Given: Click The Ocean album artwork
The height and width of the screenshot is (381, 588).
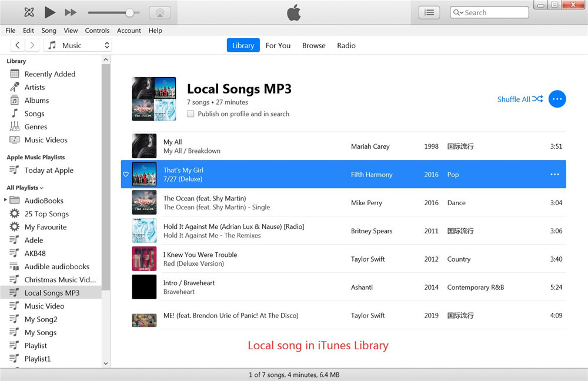Looking at the screenshot, I should coord(144,202).
